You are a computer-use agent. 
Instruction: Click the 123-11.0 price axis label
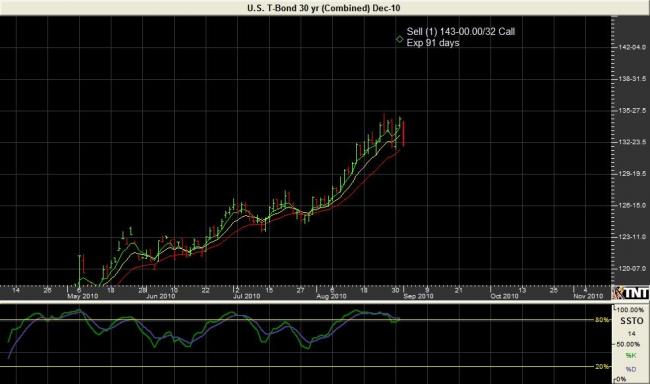tap(632, 237)
